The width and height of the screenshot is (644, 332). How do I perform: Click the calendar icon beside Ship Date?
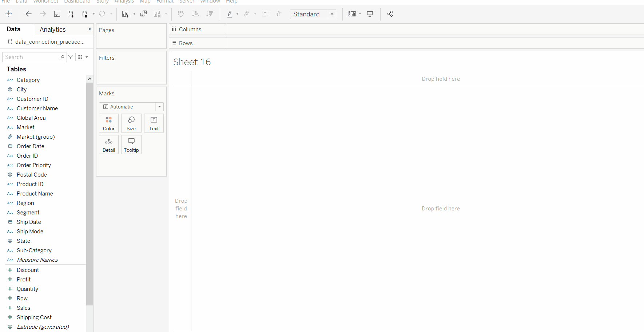10,222
